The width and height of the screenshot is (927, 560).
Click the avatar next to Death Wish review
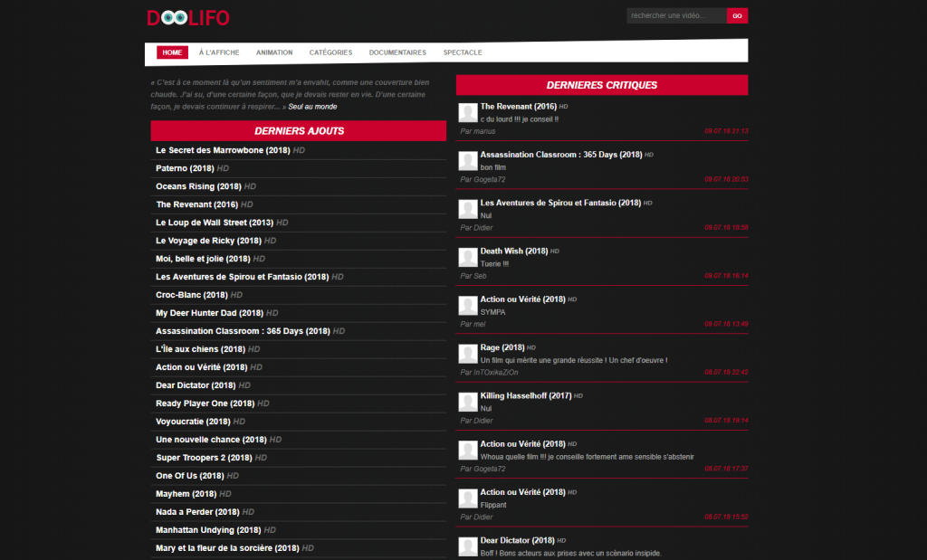(x=468, y=258)
